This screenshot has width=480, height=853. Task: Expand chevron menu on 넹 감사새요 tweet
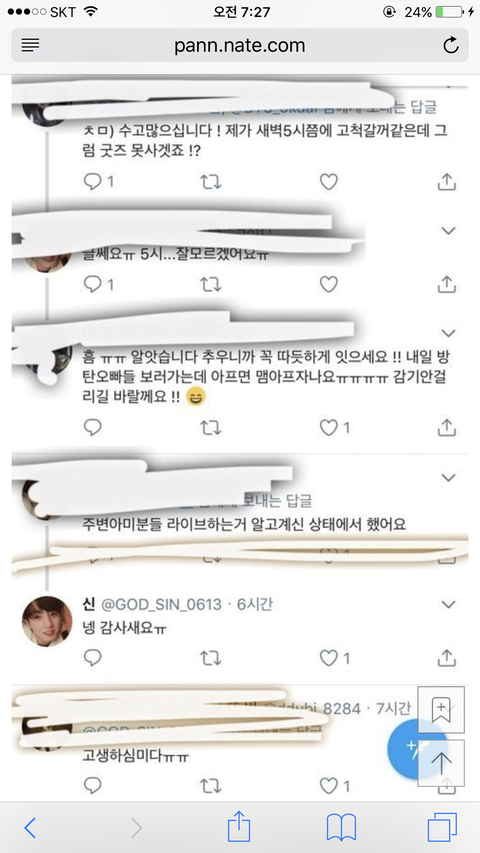[x=448, y=604]
